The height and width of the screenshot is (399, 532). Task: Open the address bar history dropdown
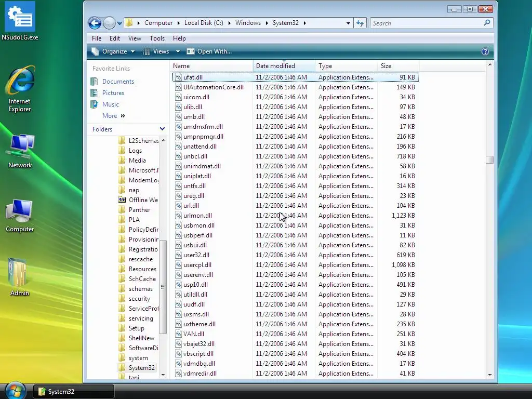click(x=348, y=23)
